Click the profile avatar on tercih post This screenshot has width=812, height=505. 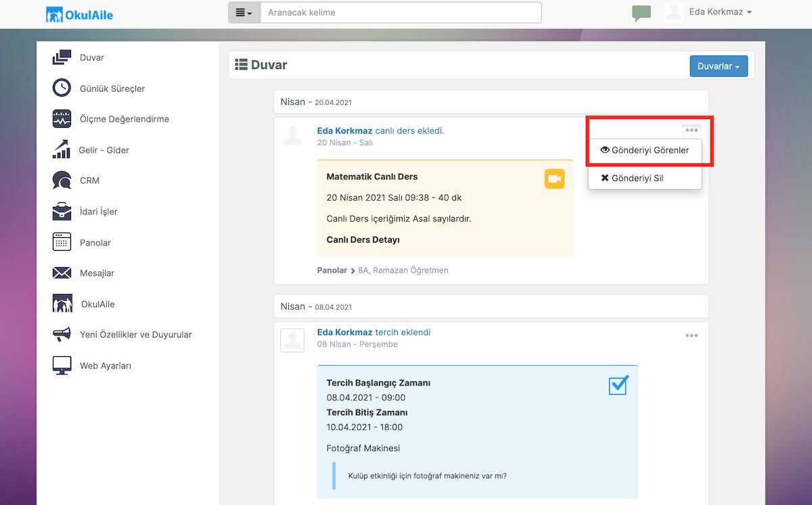pyautogui.click(x=292, y=340)
